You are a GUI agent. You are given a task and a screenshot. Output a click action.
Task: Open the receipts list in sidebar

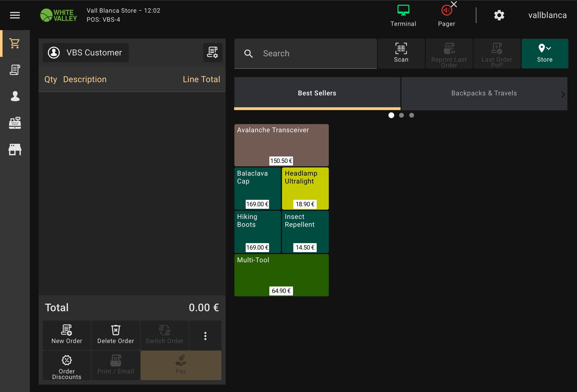coord(15,70)
